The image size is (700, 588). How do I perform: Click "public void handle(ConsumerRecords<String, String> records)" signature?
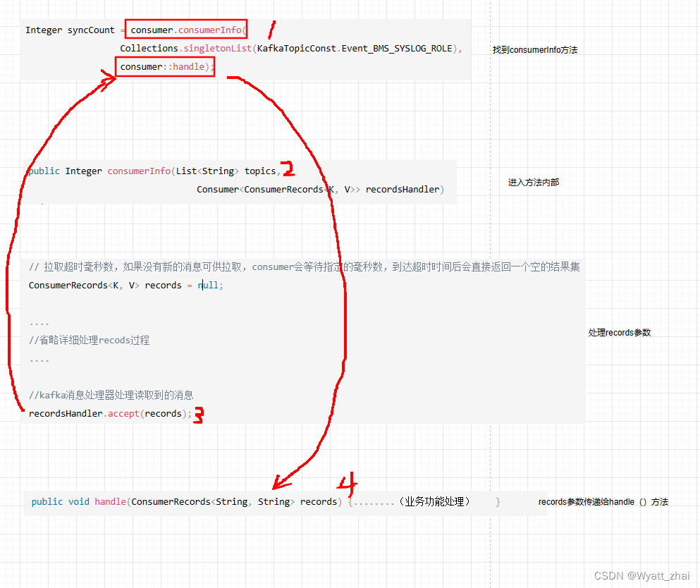pos(187,502)
